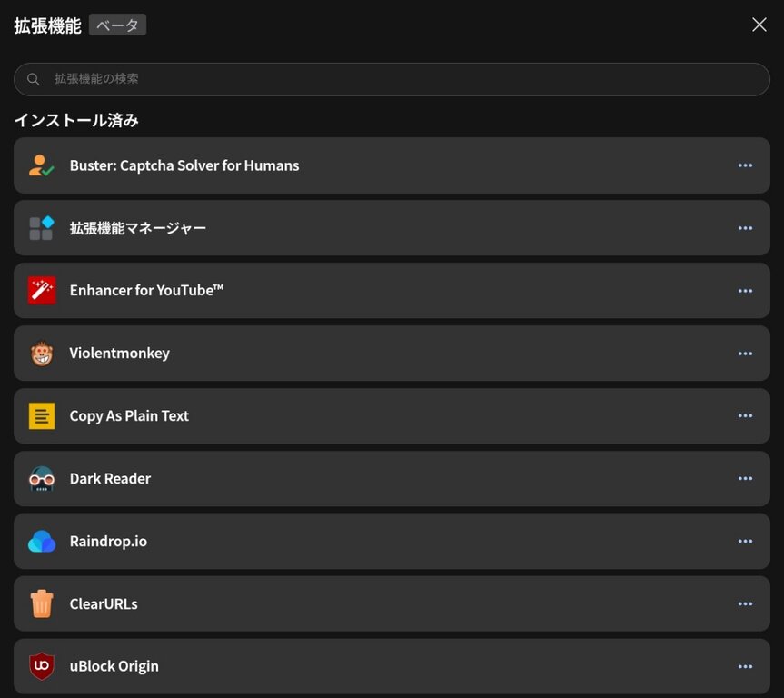Click the ClearURLs trash can icon

coord(41,603)
